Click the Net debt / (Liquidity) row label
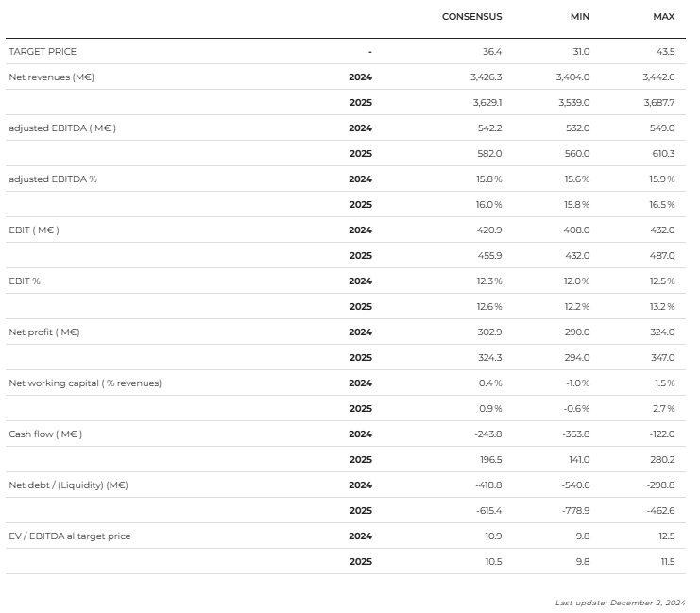The height and width of the screenshot is (613, 700). pos(68,485)
